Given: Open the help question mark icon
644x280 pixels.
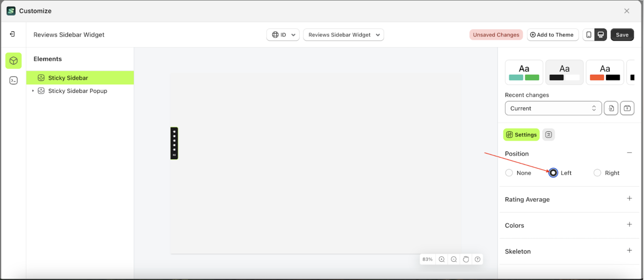Looking at the screenshot, I should click(477, 259).
